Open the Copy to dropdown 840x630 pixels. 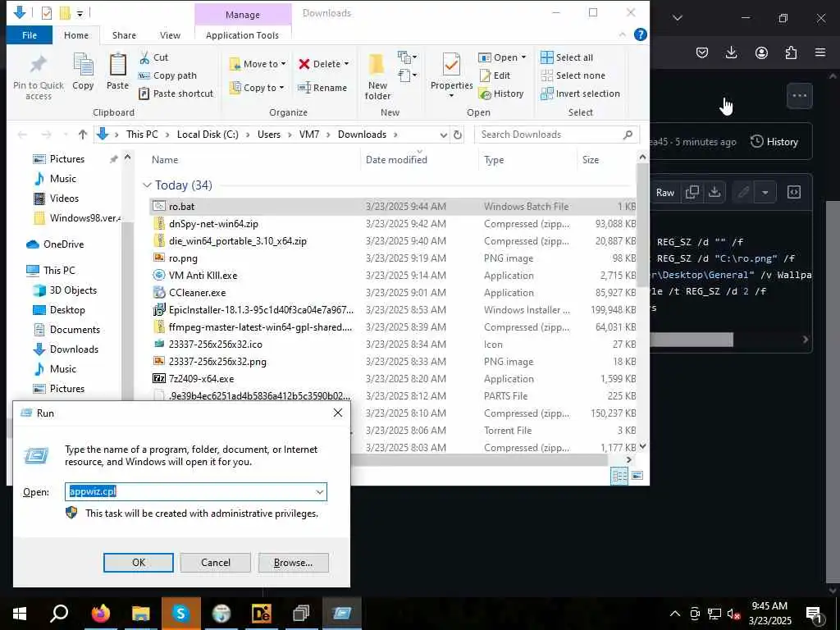(x=257, y=88)
